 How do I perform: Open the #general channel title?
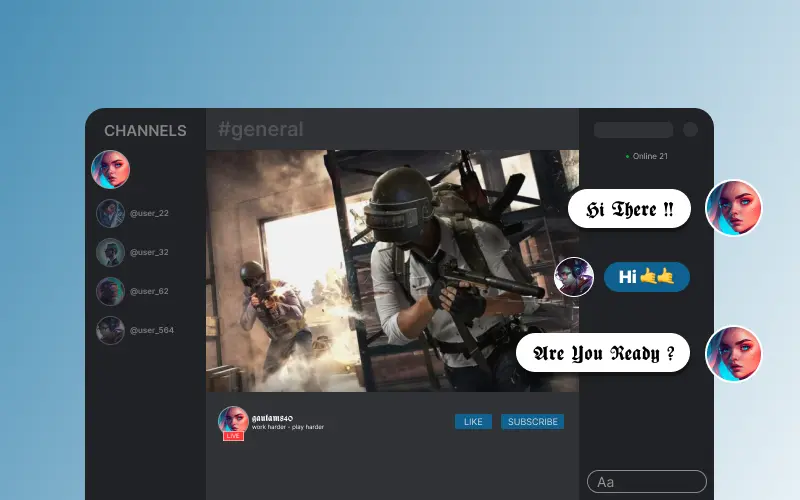[x=260, y=130]
